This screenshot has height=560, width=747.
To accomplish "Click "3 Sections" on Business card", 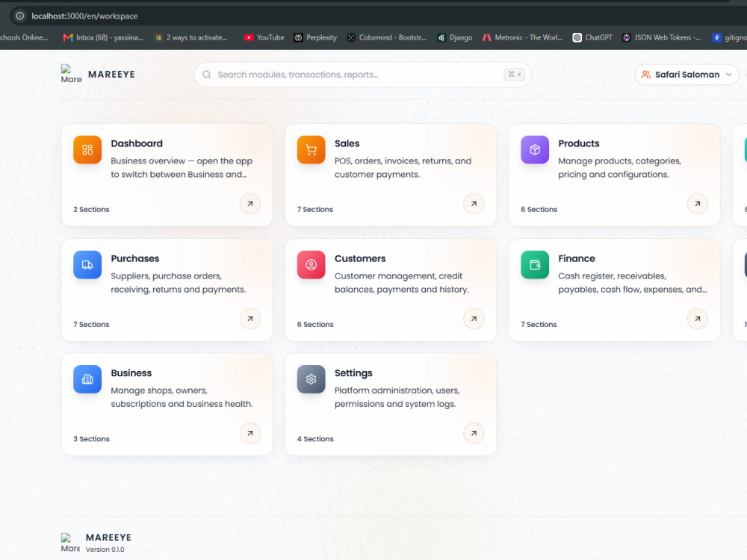I will (x=91, y=439).
